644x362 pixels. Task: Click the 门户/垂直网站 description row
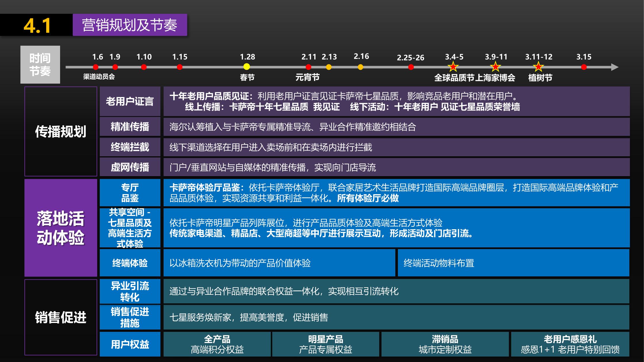[396, 167]
